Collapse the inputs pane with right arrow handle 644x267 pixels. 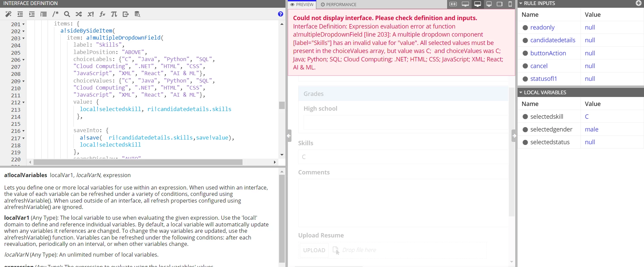pos(514,136)
